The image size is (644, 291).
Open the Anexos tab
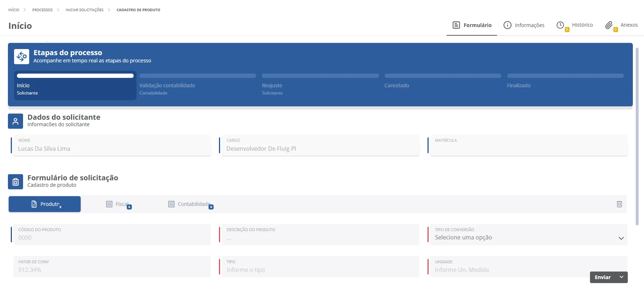[622, 25]
